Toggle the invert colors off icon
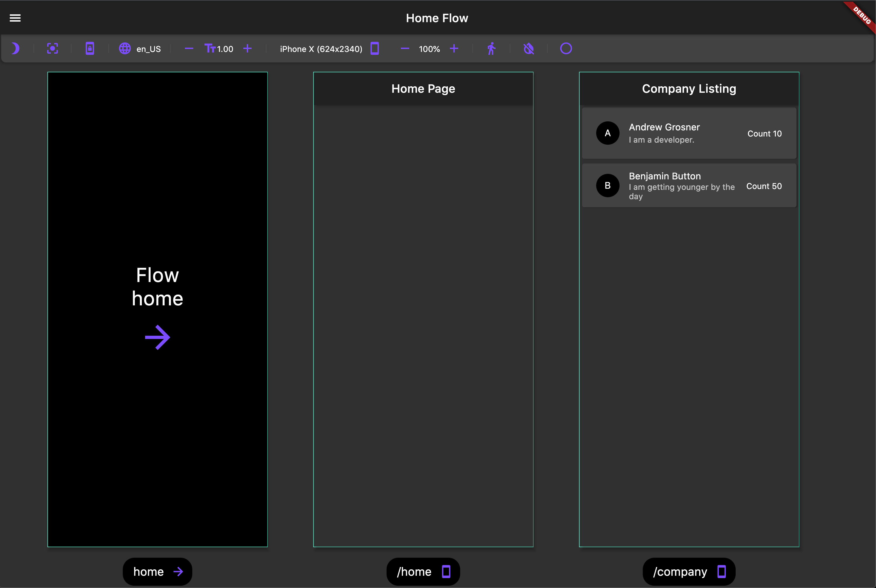Screen dimensions: 876x588 click(528, 48)
